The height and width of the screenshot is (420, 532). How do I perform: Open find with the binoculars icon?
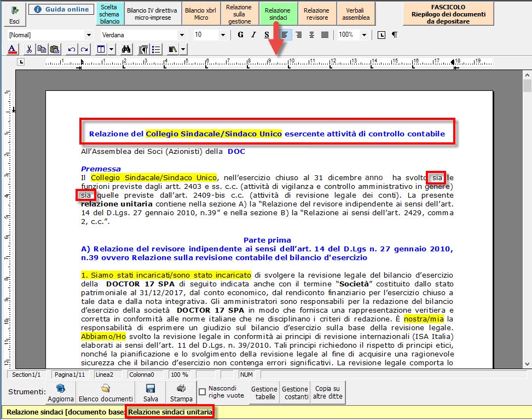click(x=126, y=50)
